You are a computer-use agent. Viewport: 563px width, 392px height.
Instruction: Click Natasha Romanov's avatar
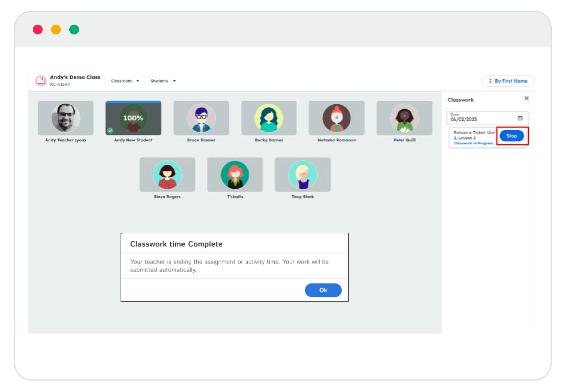tap(336, 118)
